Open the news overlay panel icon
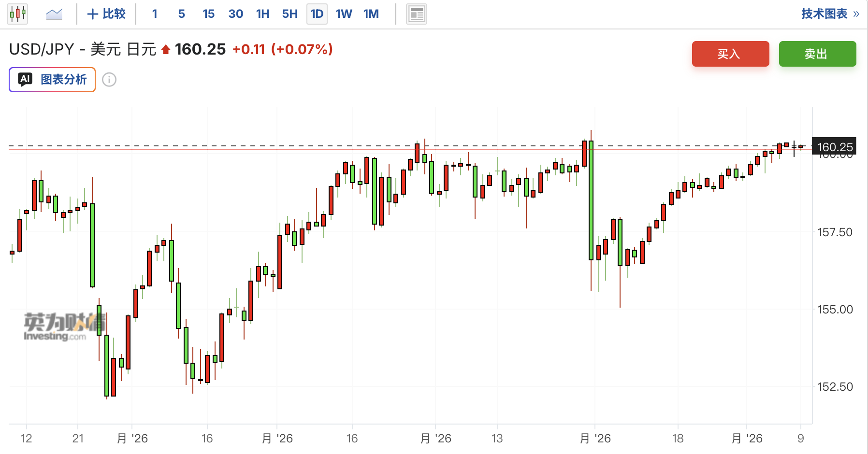868x454 pixels. (416, 14)
